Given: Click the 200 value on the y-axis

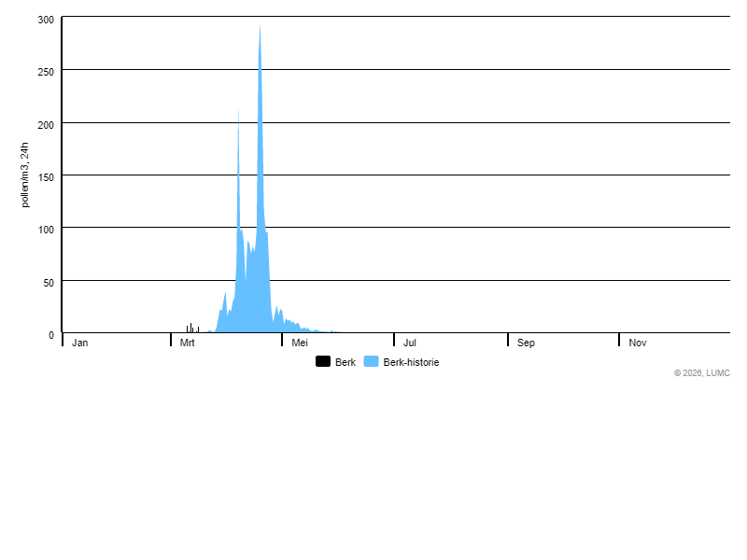Looking at the screenshot, I should [47, 124].
